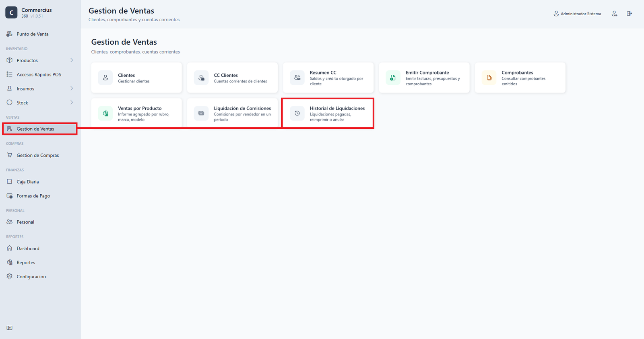The image size is (644, 339).
Task: Click the Gestion de Ventas sidebar icon
Action: [x=9, y=129]
